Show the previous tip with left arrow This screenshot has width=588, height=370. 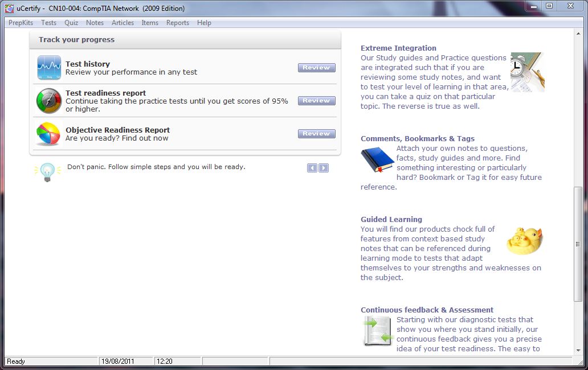tap(312, 168)
